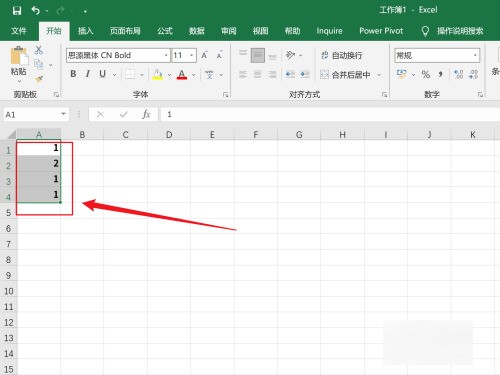Activate the Format Painter brush

(39, 79)
